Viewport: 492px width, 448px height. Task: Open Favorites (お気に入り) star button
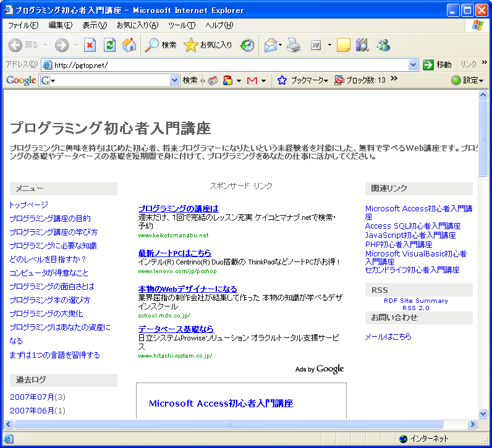(x=208, y=45)
